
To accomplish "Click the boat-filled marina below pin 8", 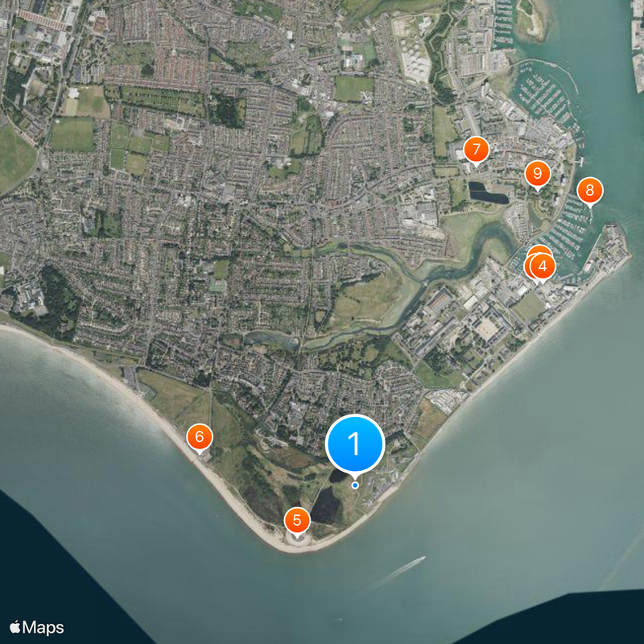I will (567, 232).
